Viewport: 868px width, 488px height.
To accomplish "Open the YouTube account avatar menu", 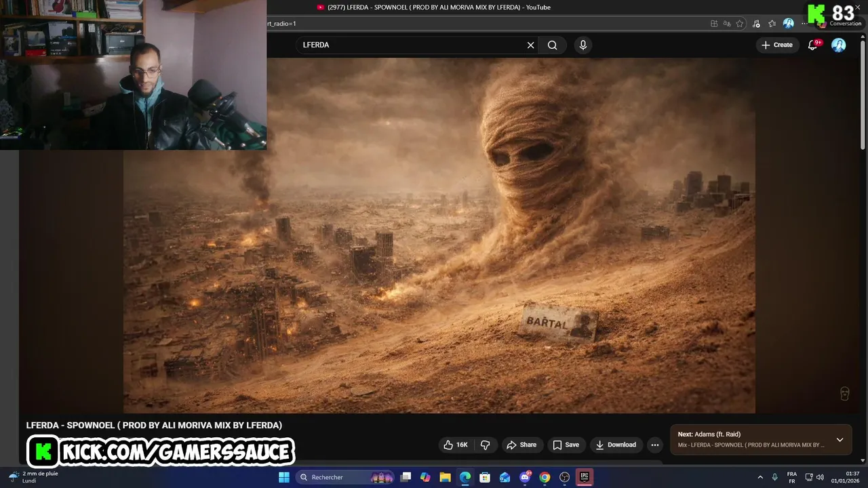I will click(839, 45).
